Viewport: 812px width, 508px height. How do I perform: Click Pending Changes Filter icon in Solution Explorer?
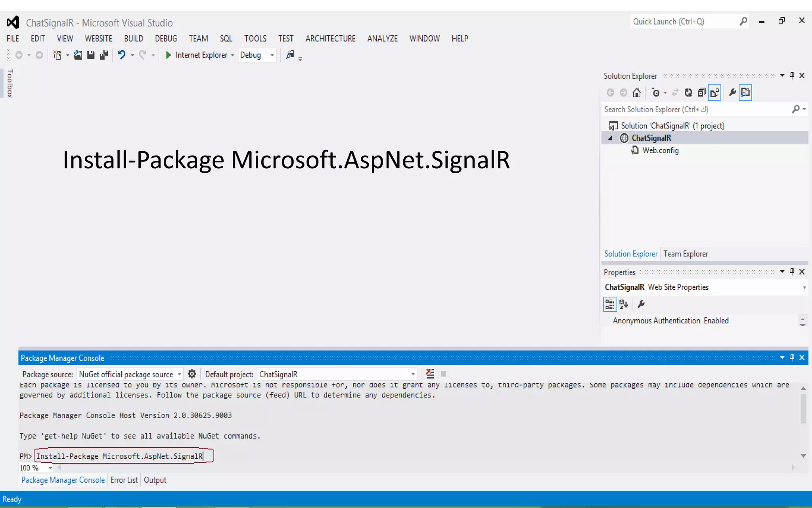point(656,92)
